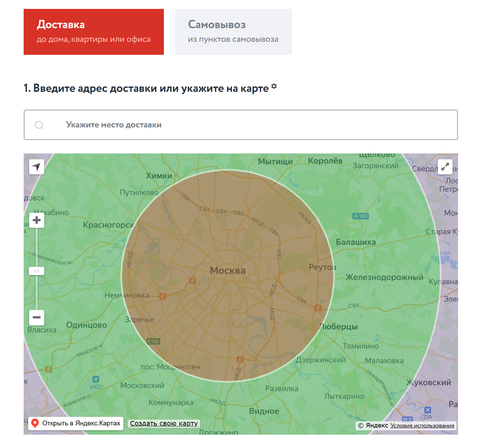Click the search magnifier icon

39,125
